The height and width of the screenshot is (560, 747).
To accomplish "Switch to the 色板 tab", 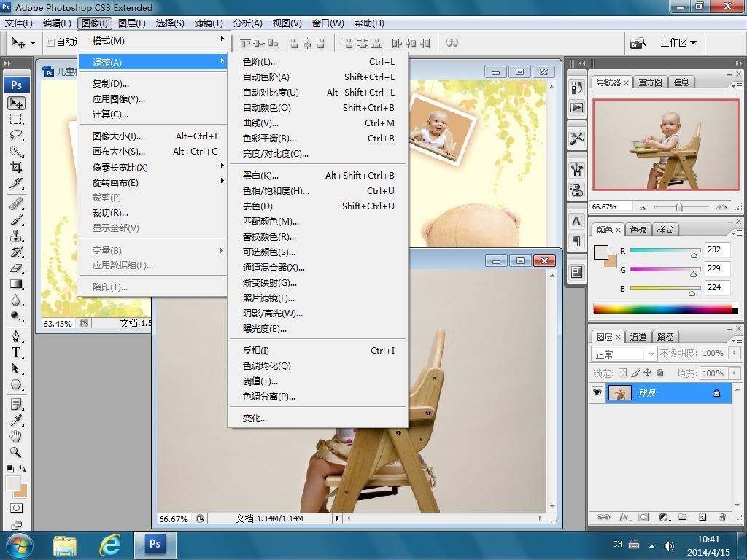I will 638,230.
